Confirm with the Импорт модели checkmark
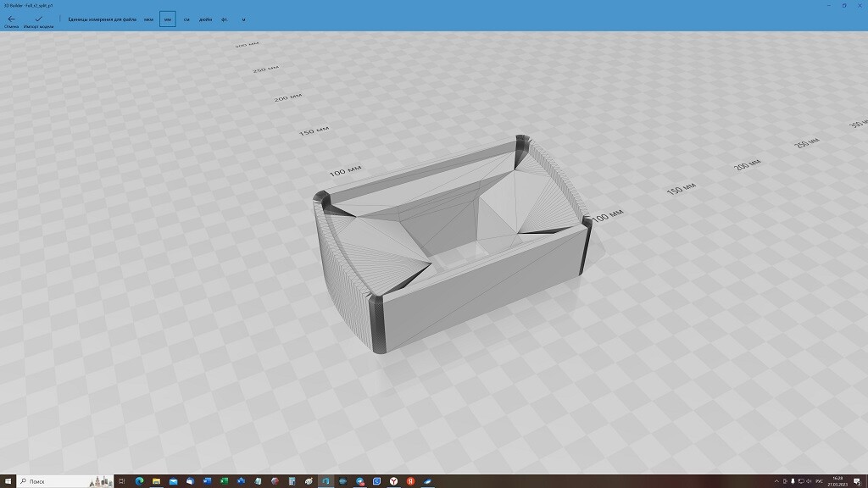This screenshot has height=488, width=868. [38, 21]
